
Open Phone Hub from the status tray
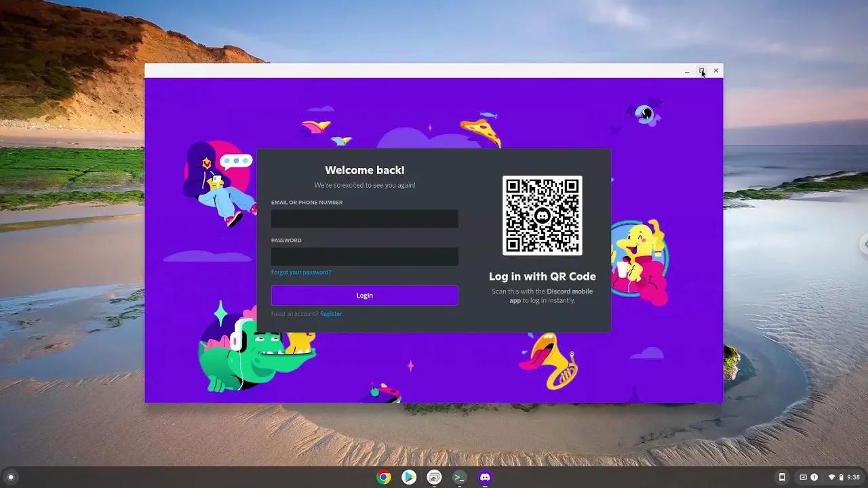[x=781, y=476]
